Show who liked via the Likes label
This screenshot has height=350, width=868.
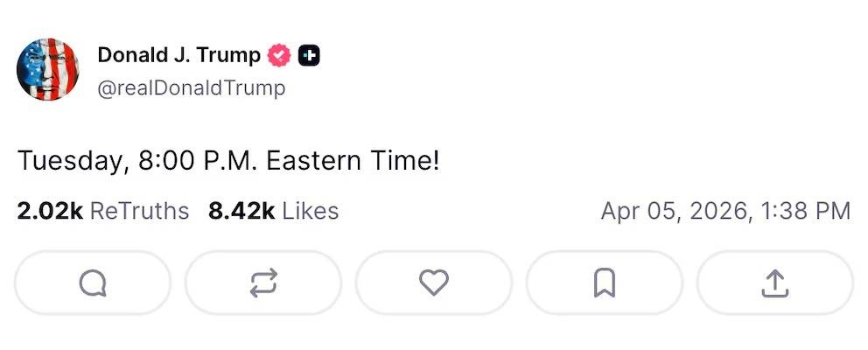(311, 211)
